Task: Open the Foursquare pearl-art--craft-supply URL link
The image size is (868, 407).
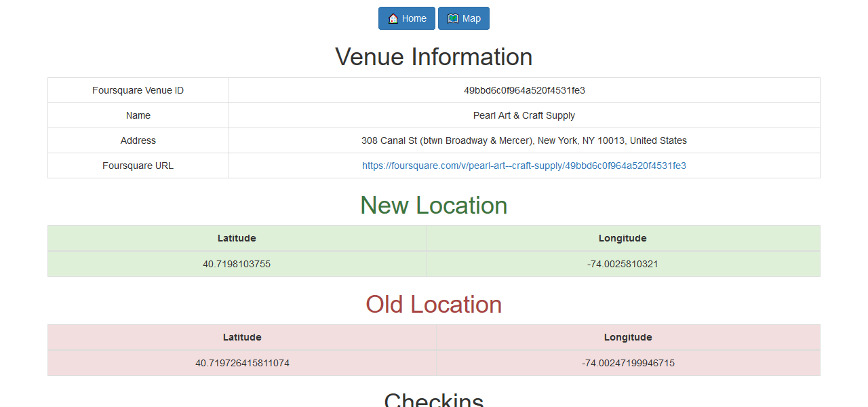Action: pyautogui.click(x=524, y=166)
